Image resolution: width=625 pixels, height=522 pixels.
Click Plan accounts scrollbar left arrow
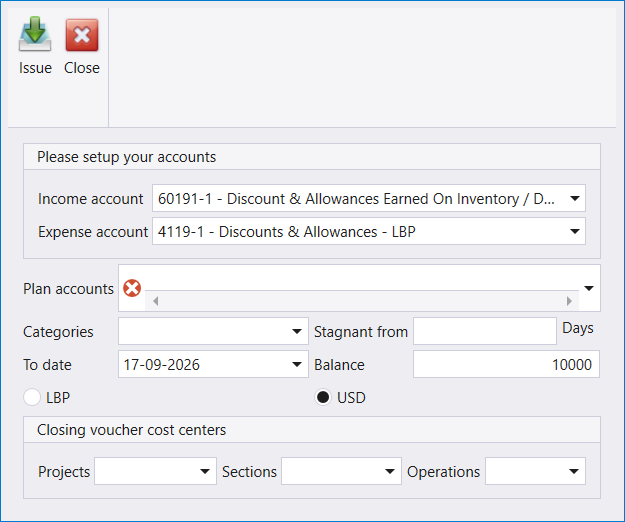point(156,301)
